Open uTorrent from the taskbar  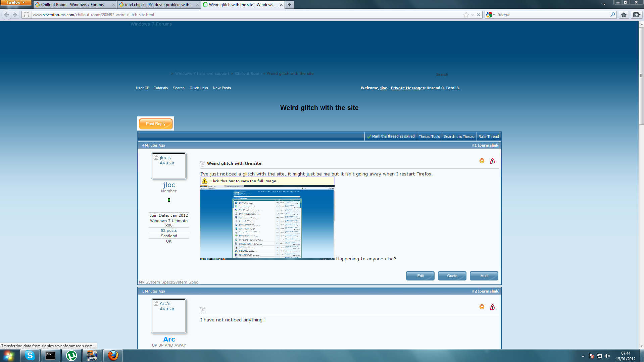coord(71,355)
